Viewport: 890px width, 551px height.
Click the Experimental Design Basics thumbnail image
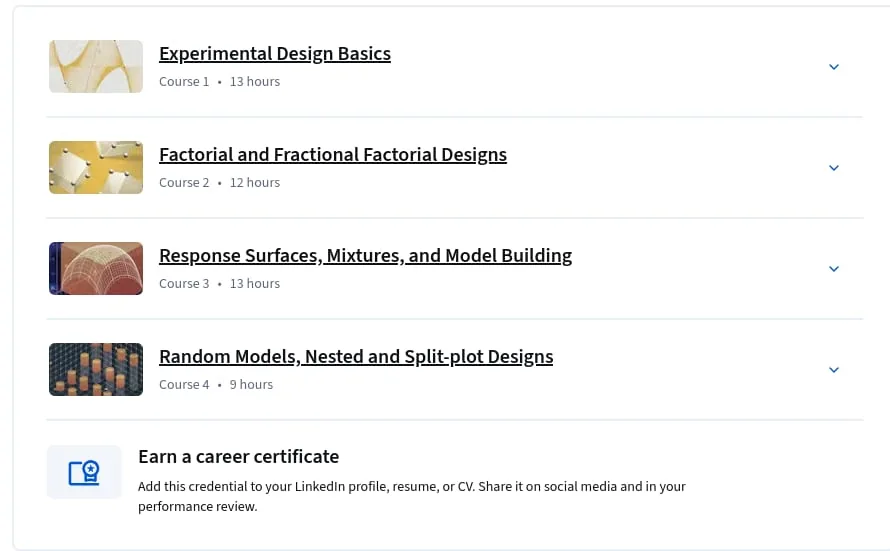(96, 66)
